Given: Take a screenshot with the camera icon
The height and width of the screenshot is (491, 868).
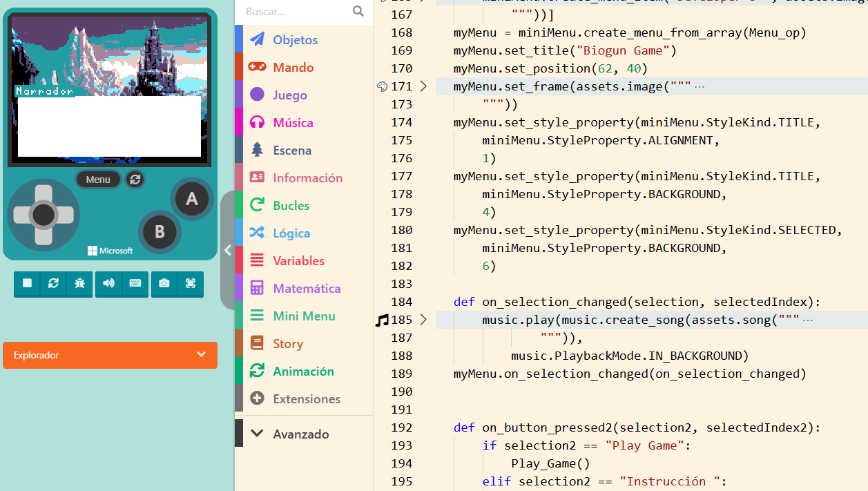Looking at the screenshot, I should point(164,284).
